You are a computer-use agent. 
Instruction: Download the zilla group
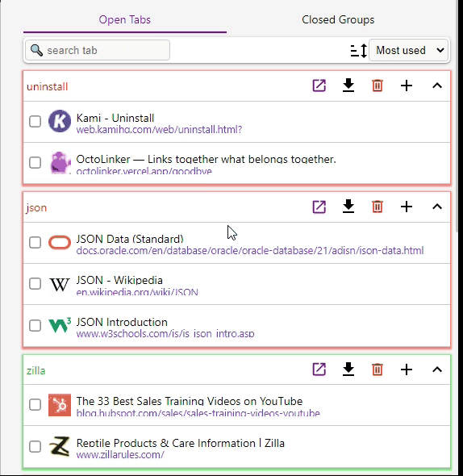point(348,370)
